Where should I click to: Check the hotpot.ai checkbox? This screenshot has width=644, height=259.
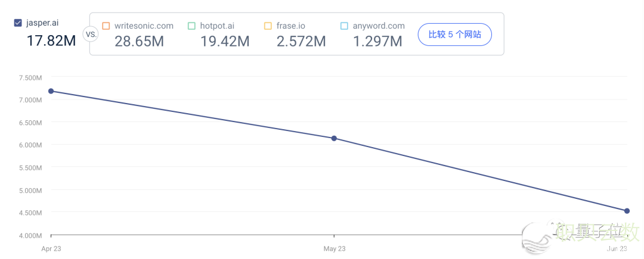(x=192, y=26)
